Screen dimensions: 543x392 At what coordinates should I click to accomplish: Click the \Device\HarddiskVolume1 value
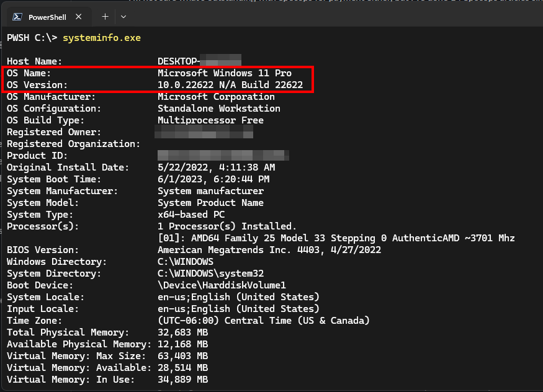pyautogui.click(x=222, y=285)
